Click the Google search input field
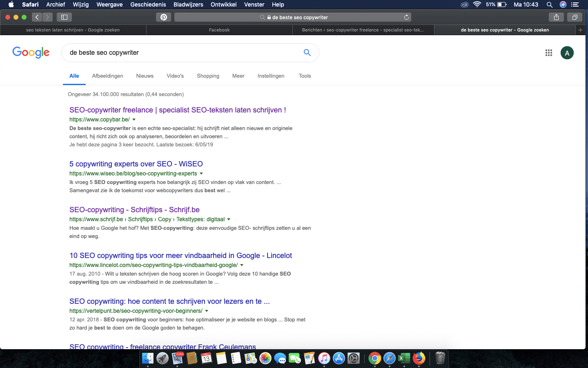The height and width of the screenshot is (368, 588). click(184, 53)
